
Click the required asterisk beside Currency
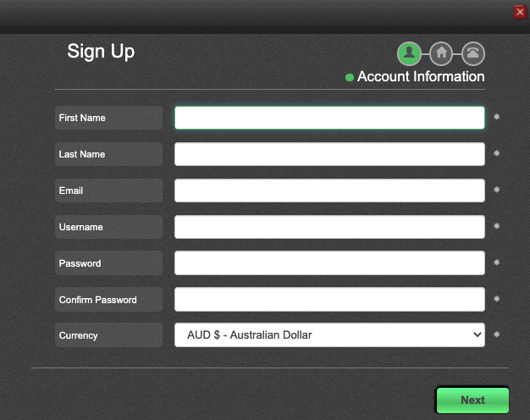click(497, 335)
